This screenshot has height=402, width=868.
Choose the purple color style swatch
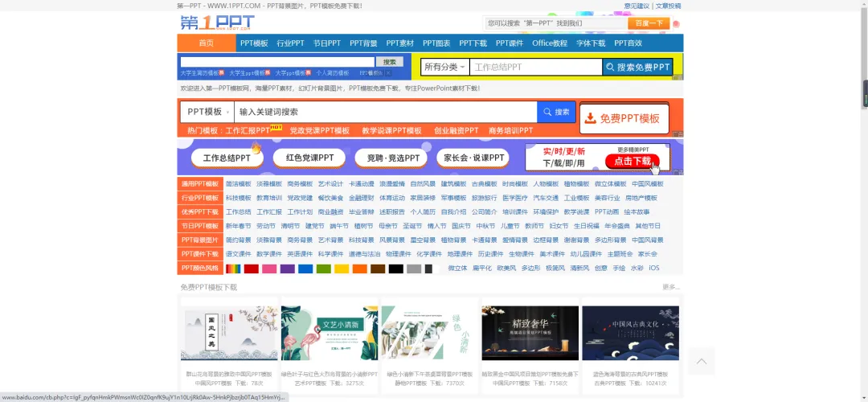click(287, 269)
